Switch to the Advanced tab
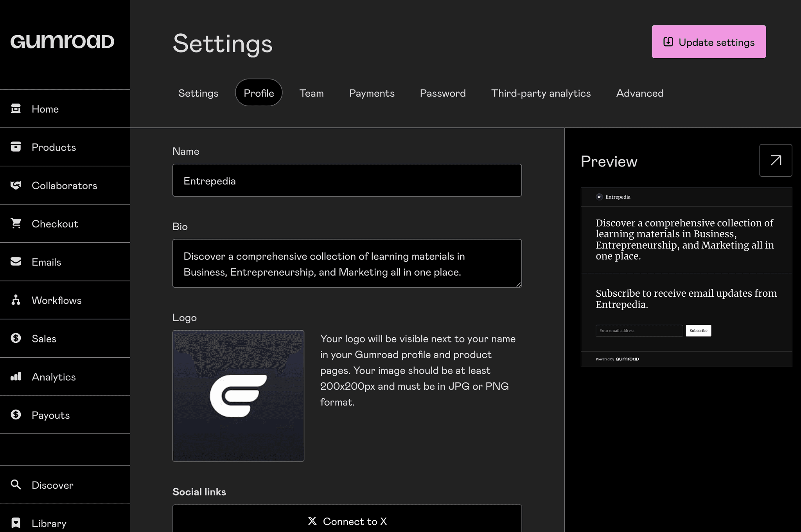Screen dimensions: 801x532 coord(639,93)
